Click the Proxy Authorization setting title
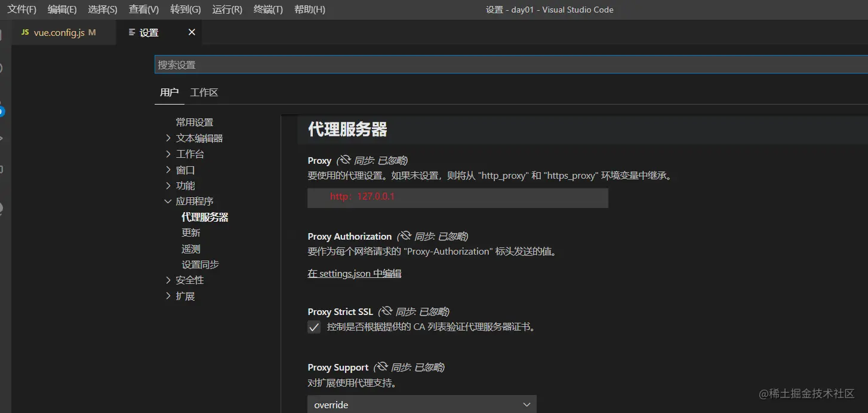Image resolution: width=868 pixels, height=413 pixels. [350, 237]
